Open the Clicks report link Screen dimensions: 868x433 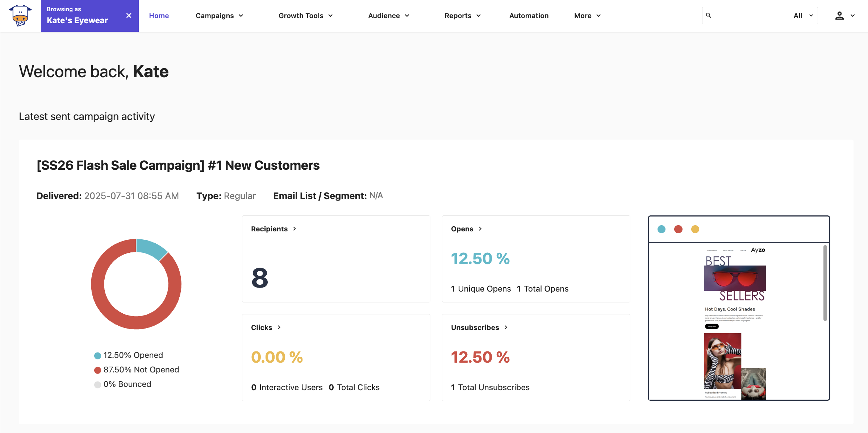coord(266,327)
